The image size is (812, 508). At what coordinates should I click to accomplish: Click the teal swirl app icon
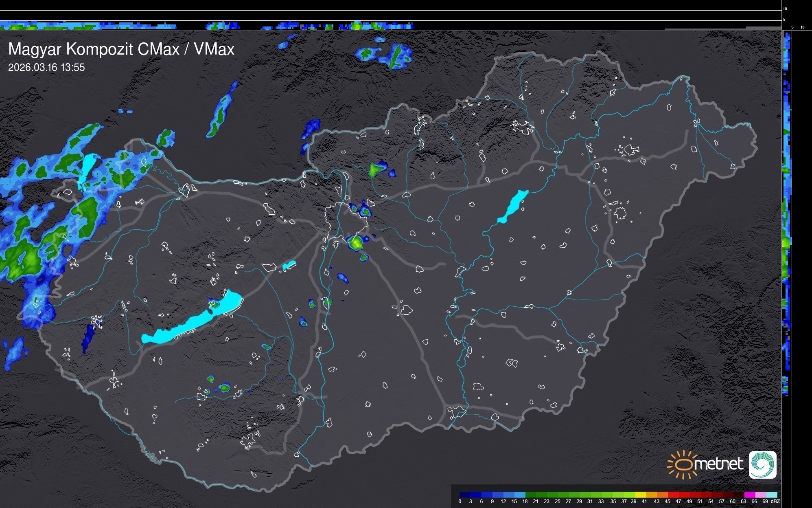pos(762,464)
